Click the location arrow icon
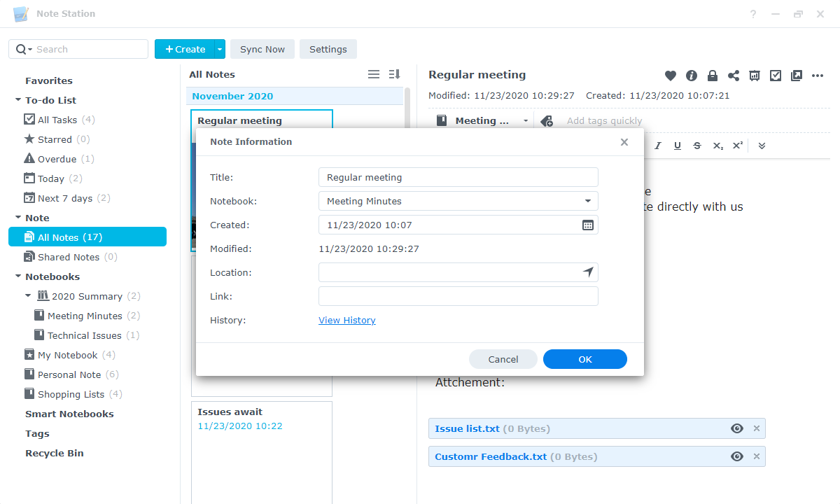Screen dimensions: 840x504 pyautogui.click(x=588, y=272)
